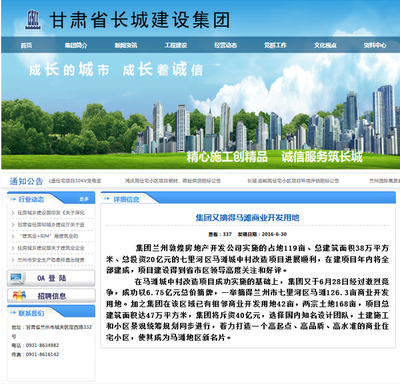This screenshot has width=400, height=384.
Task: Open 经营动态 navigation item
Action: [225, 45]
